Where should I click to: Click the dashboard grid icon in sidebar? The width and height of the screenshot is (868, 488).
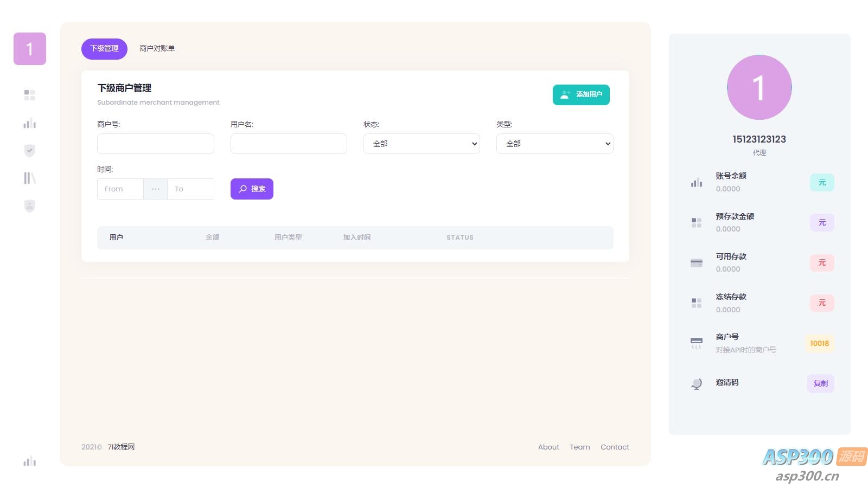[x=29, y=95]
